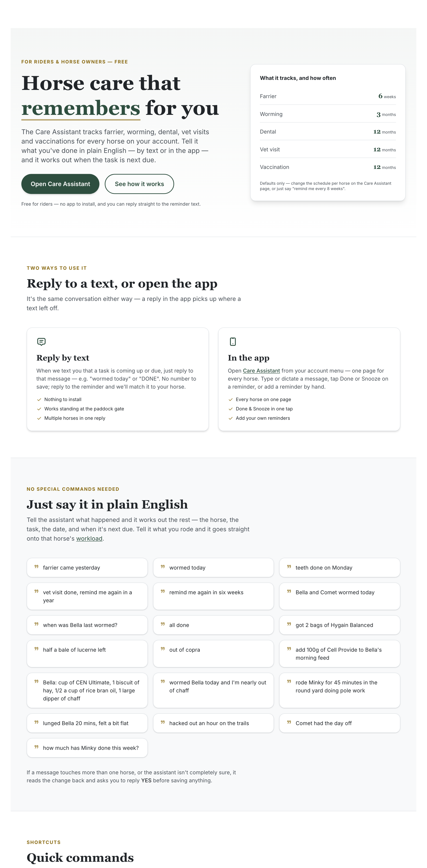Click the Dental row showing 12 months

328,132
